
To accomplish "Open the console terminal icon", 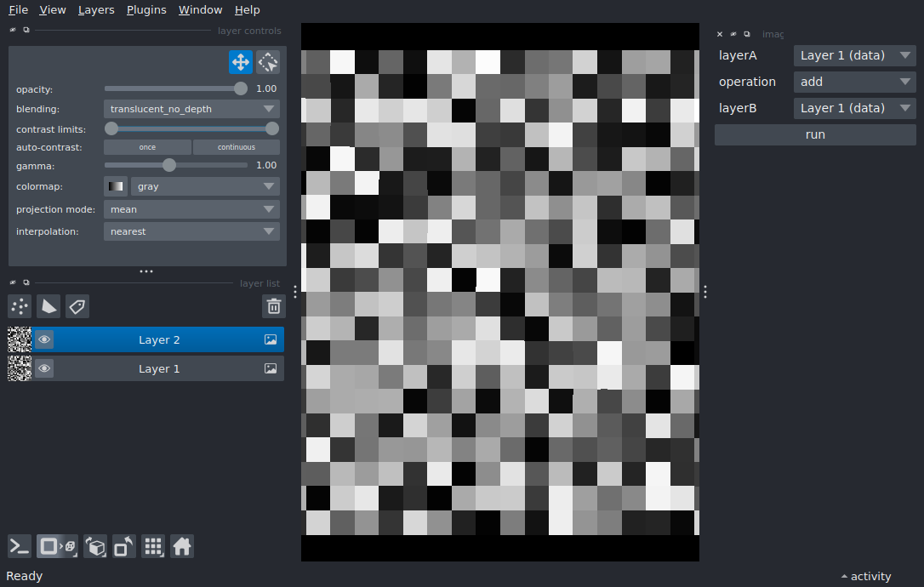I will point(20,546).
